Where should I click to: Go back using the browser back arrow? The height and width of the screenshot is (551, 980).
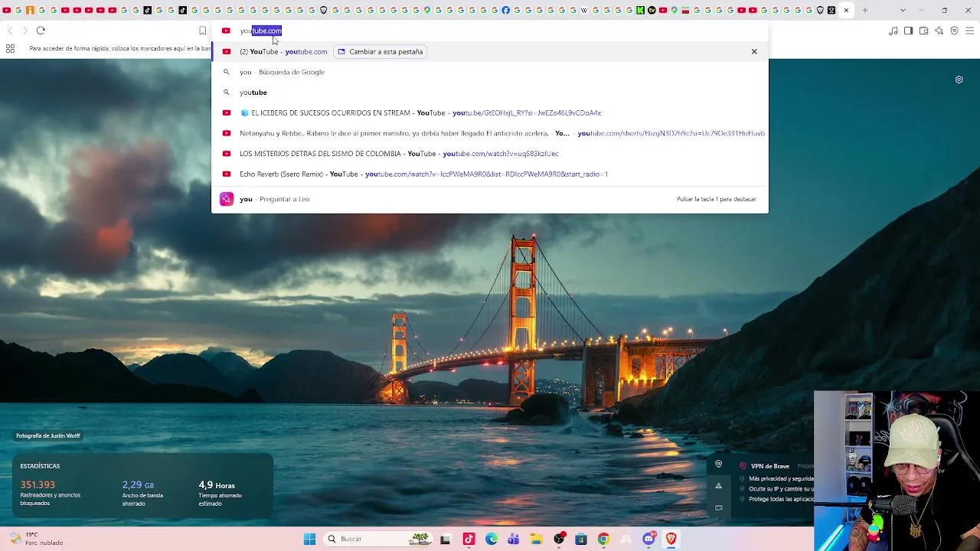point(10,31)
